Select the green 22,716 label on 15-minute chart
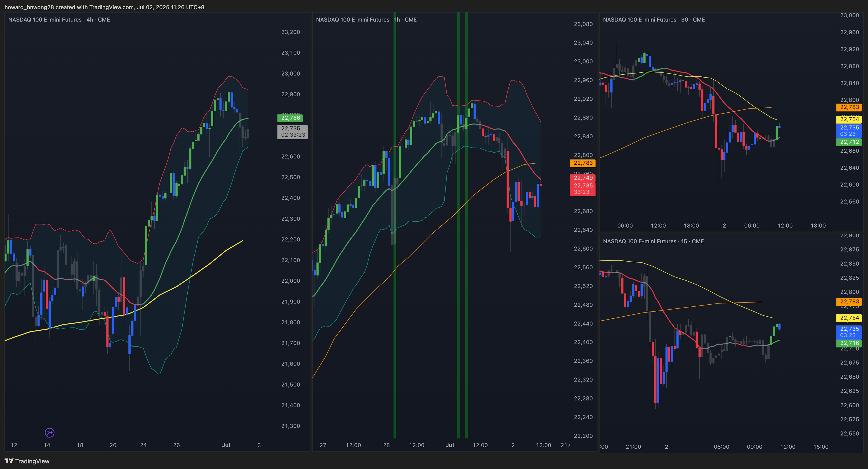 pos(849,343)
